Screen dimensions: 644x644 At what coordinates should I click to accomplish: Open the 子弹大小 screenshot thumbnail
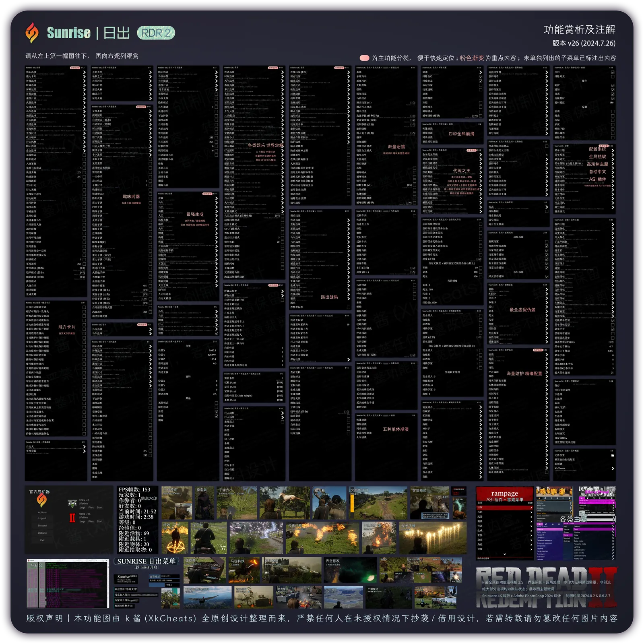coord(237,502)
